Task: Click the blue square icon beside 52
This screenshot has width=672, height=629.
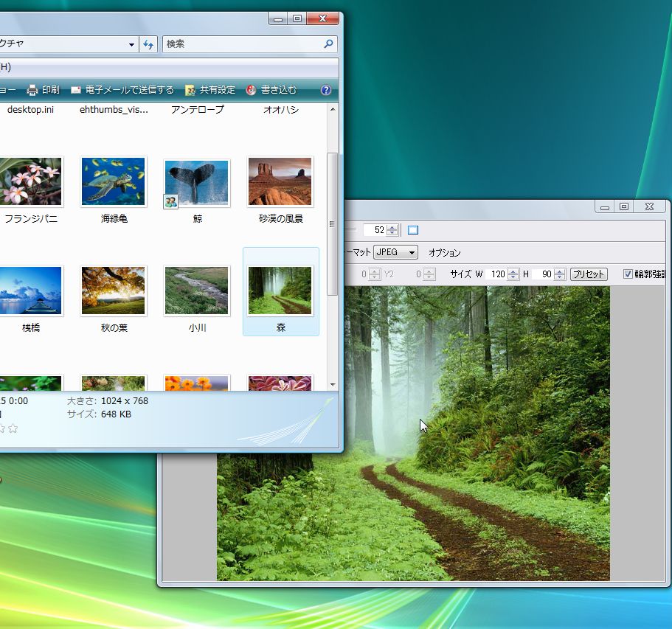Action: click(x=413, y=230)
